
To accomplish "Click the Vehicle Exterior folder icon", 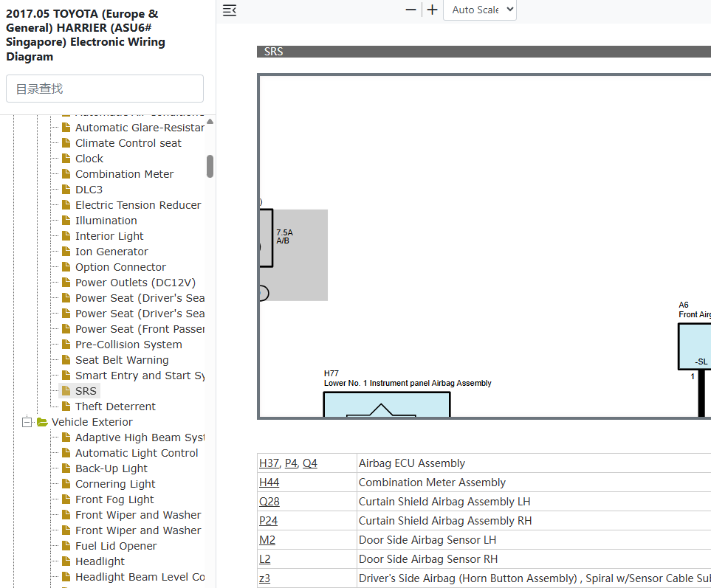I will tap(42, 422).
